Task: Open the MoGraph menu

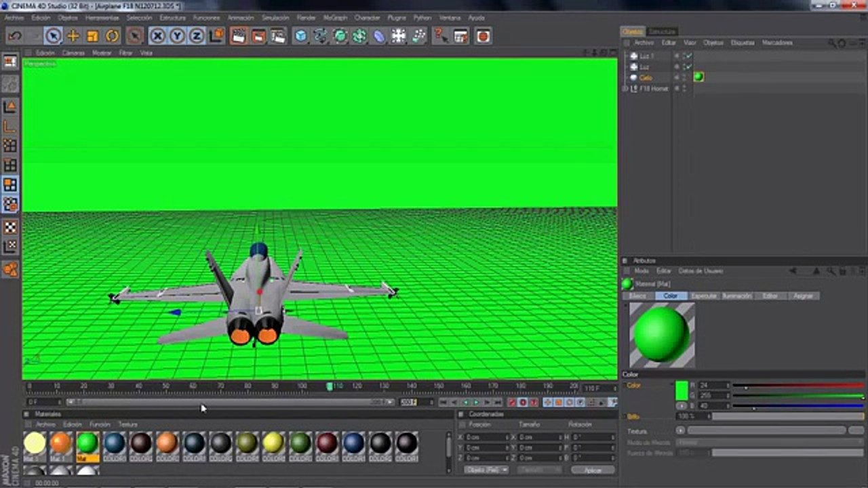Action: (x=335, y=18)
